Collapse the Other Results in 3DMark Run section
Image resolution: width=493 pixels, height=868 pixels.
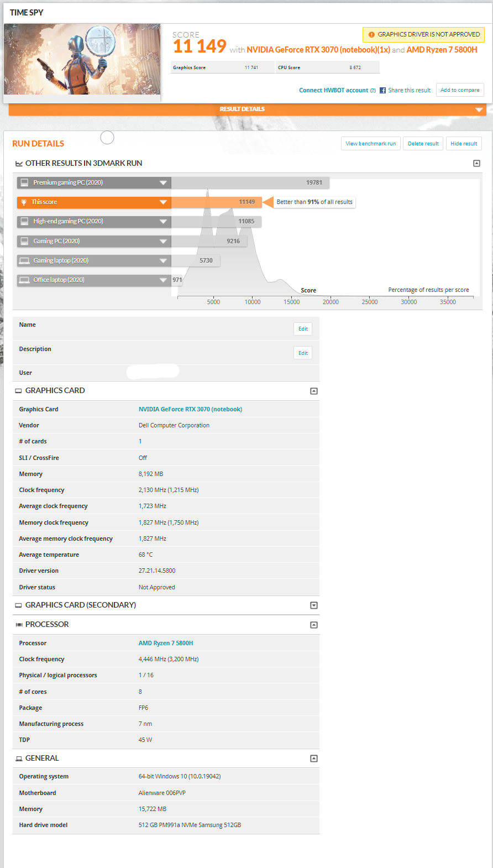[476, 163]
